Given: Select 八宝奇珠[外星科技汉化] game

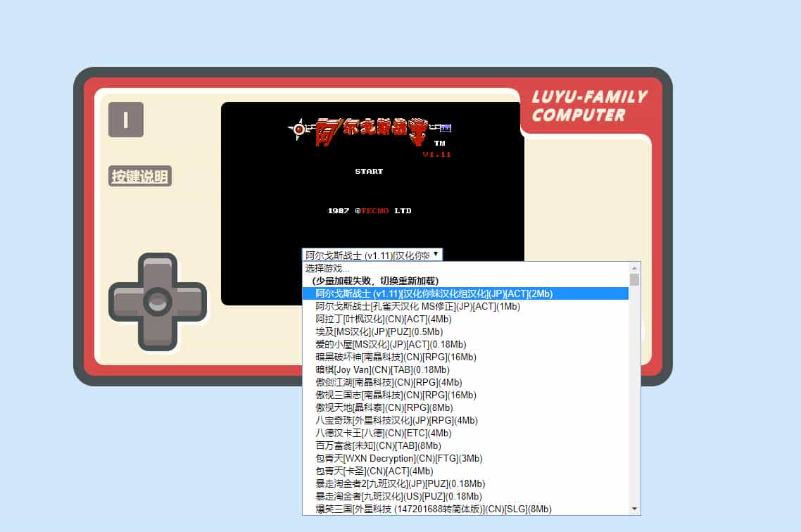Looking at the screenshot, I should [465, 421].
